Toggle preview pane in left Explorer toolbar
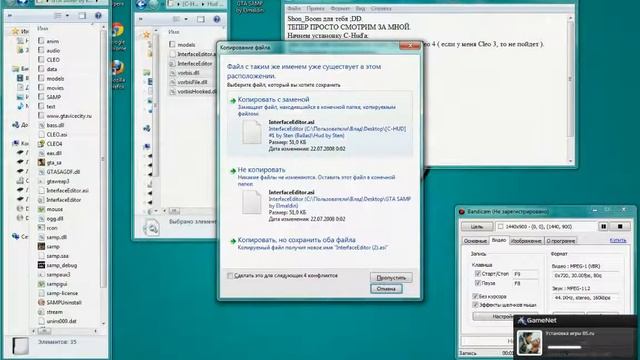The height and width of the screenshot is (360, 640). [x=82, y=16]
